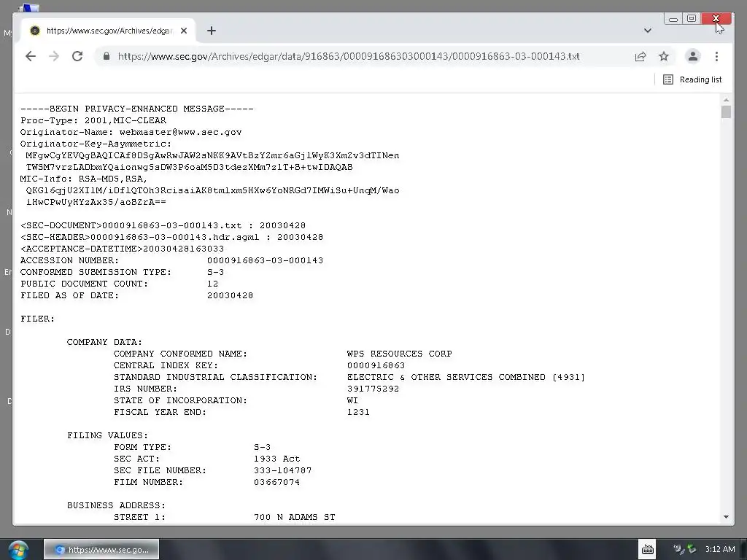Viewport: 747px width, 560px height.
Task: Select the Chrome taskbar button
Action: (101, 550)
